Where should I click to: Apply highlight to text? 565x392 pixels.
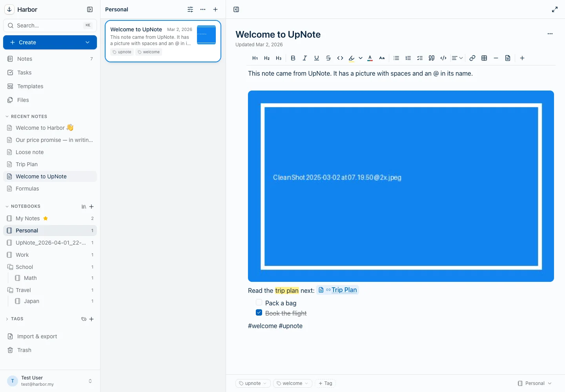coord(352,58)
